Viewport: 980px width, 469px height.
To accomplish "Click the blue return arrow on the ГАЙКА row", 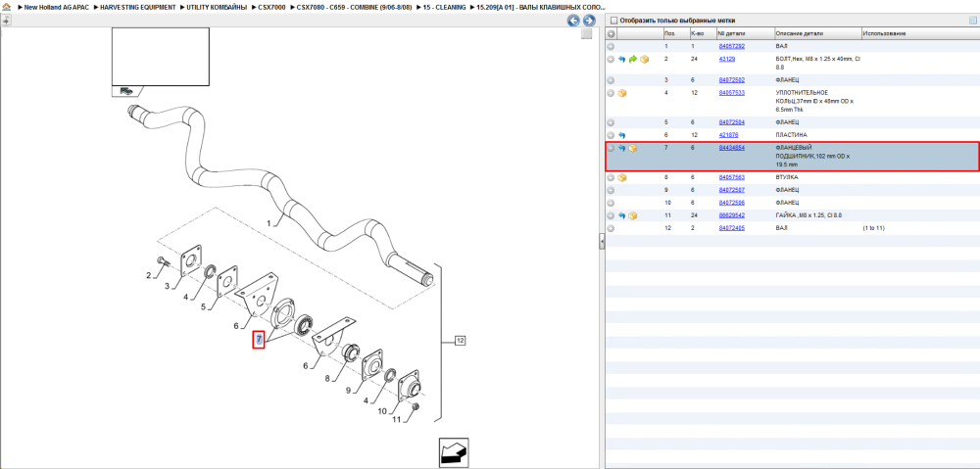I will coord(622,215).
